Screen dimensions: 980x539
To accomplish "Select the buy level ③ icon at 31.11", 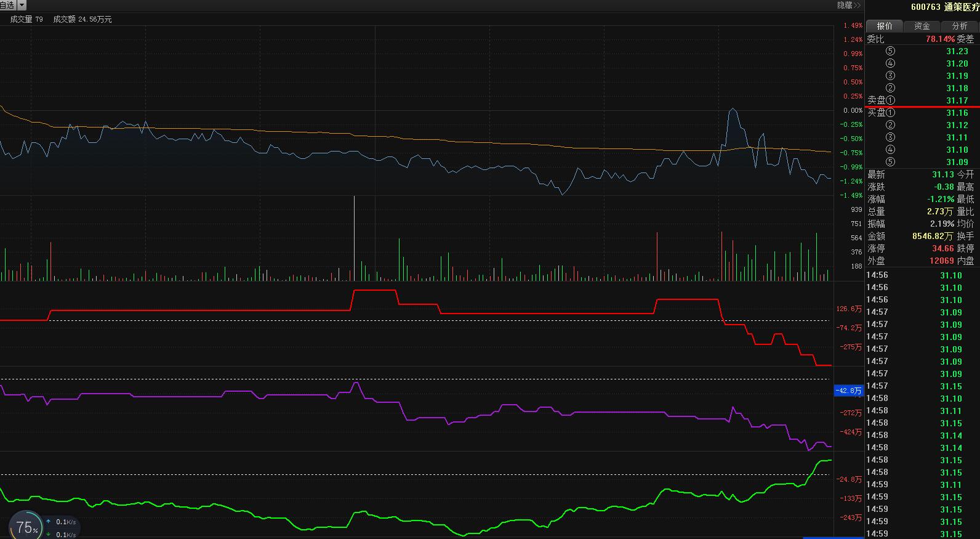I will [890, 137].
